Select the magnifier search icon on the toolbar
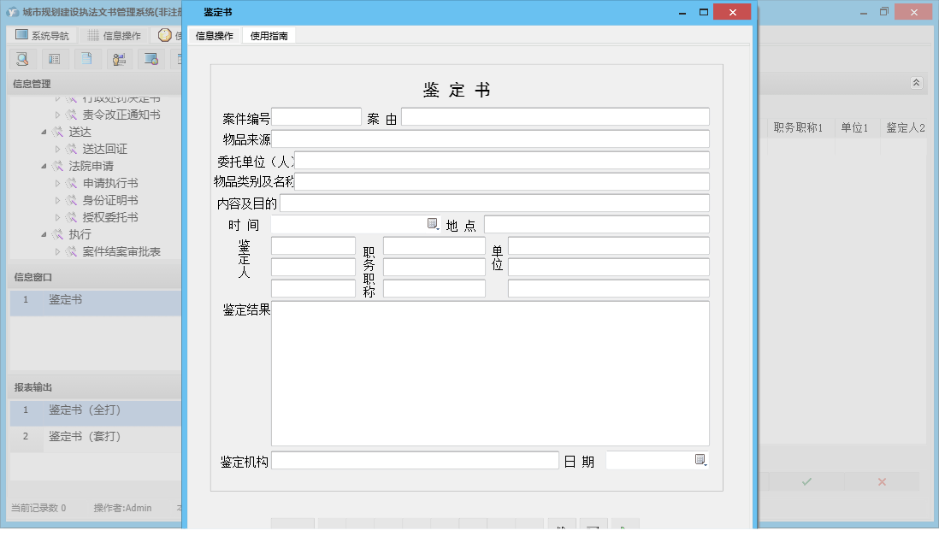The height and width of the screenshot is (560, 939). click(x=23, y=59)
